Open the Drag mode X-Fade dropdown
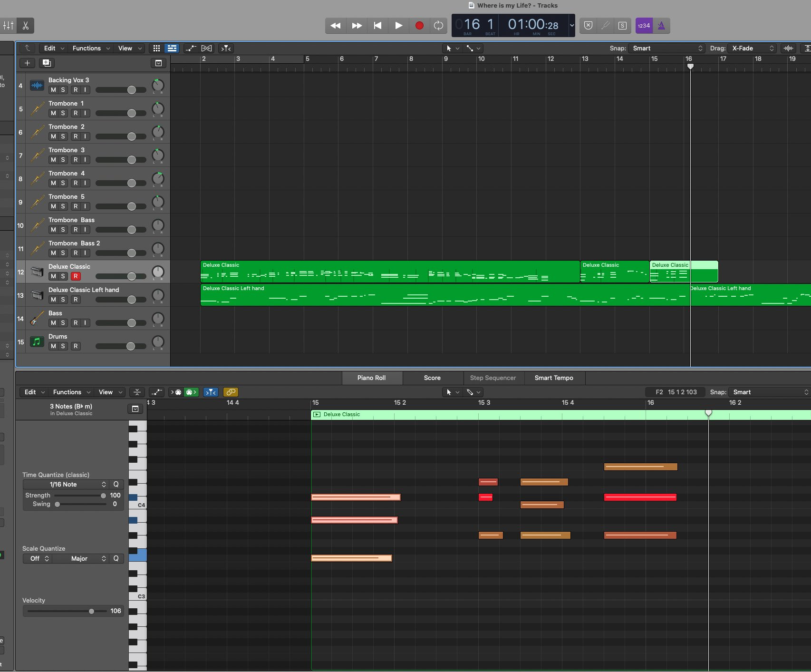The width and height of the screenshot is (811, 672). 753,48
